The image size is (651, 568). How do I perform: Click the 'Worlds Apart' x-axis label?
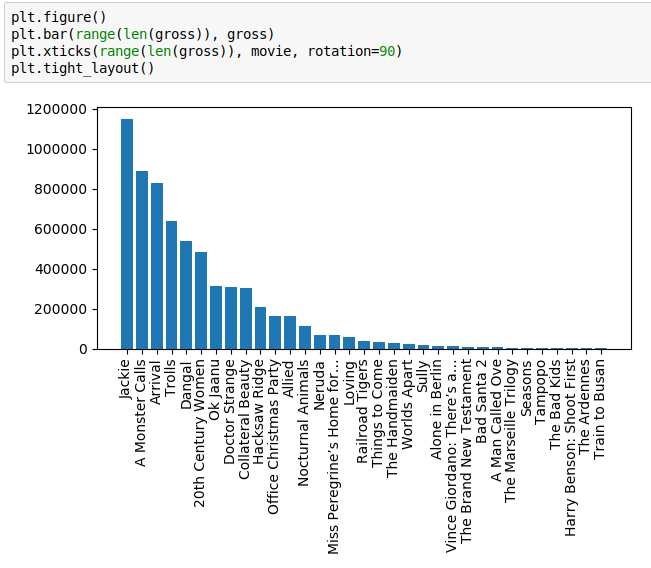point(408,404)
